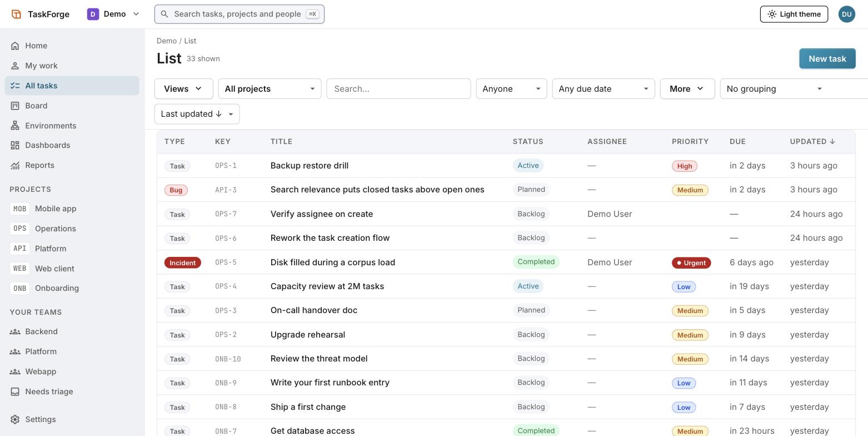Click the magnifier icon in global search

click(164, 14)
